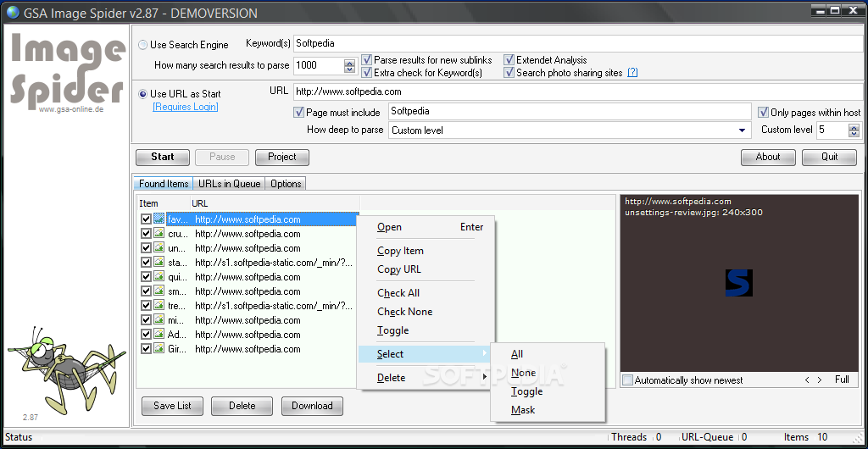The image size is (868, 449).
Task: Toggle Extra check for Keyword(s)
Action: tap(366, 73)
